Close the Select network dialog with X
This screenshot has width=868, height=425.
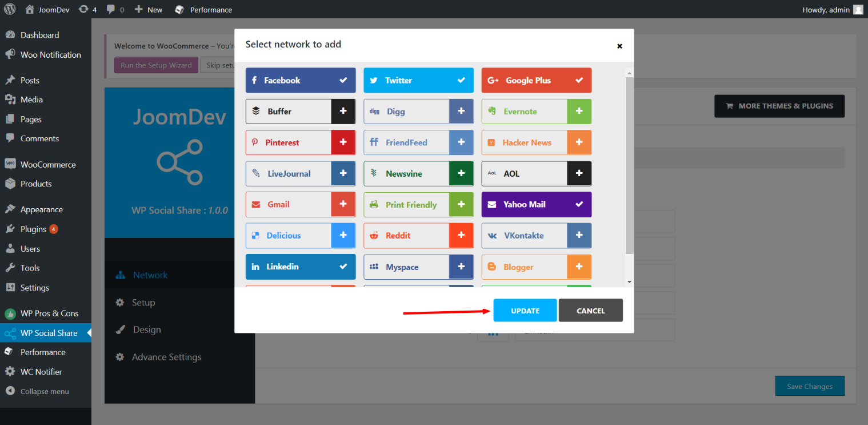pyautogui.click(x=619, y=46)
